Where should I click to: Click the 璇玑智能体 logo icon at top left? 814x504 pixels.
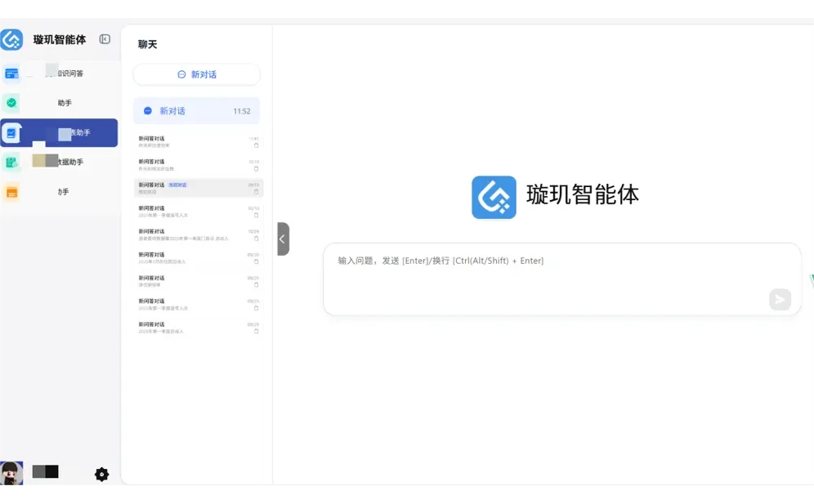11,38
